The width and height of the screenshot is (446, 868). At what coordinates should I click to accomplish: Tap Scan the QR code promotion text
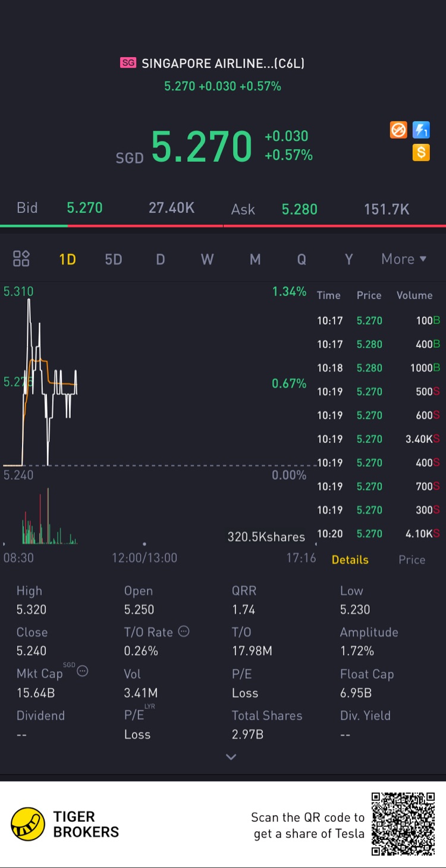[308, 825]
